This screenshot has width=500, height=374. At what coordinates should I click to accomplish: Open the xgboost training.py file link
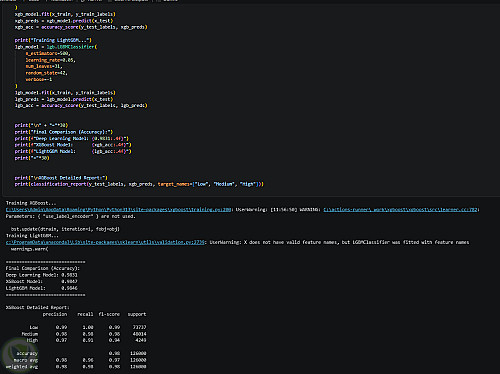(x=118, y=210)
